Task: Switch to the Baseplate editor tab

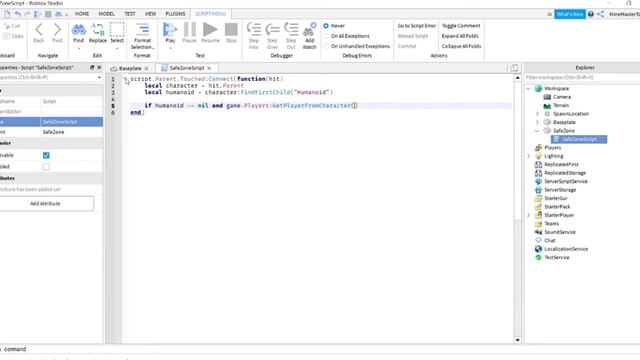Action: tap(130, 68)
